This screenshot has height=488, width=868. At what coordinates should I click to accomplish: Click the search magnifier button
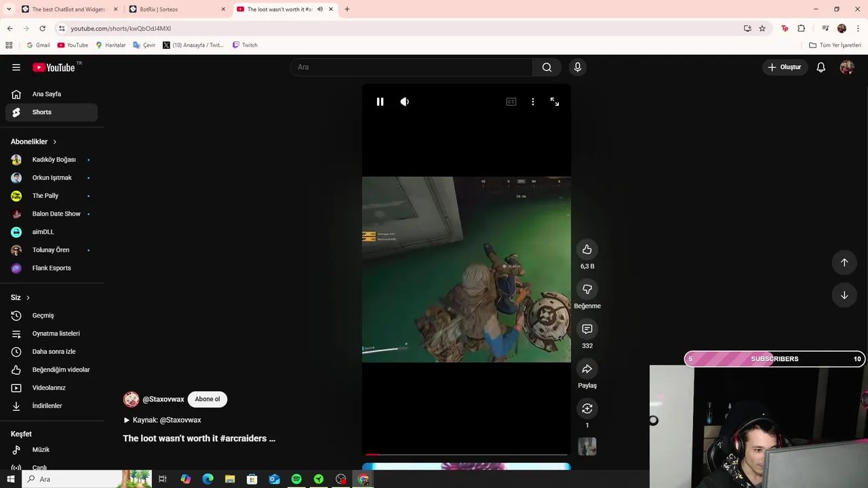547,67
